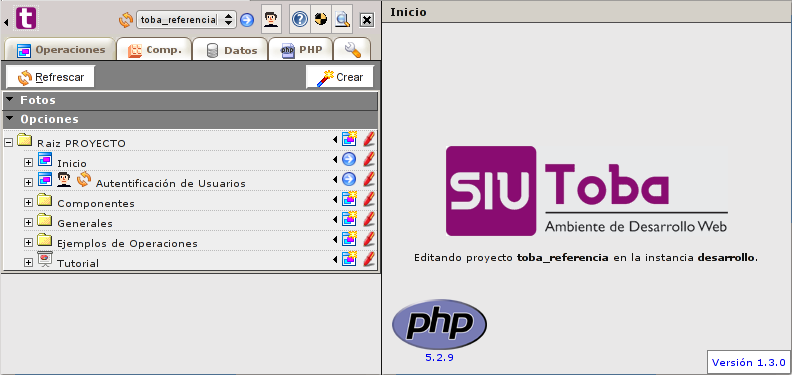792x375 pixels.
Task: Click edit pencil on Componentes row
Action: pyautogui.click(x=370, y=199)
